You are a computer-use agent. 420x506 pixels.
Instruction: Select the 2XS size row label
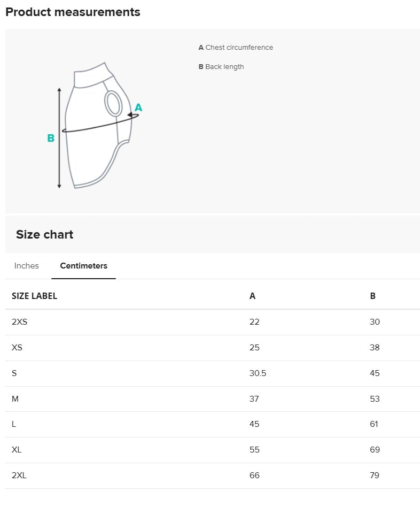19,322
